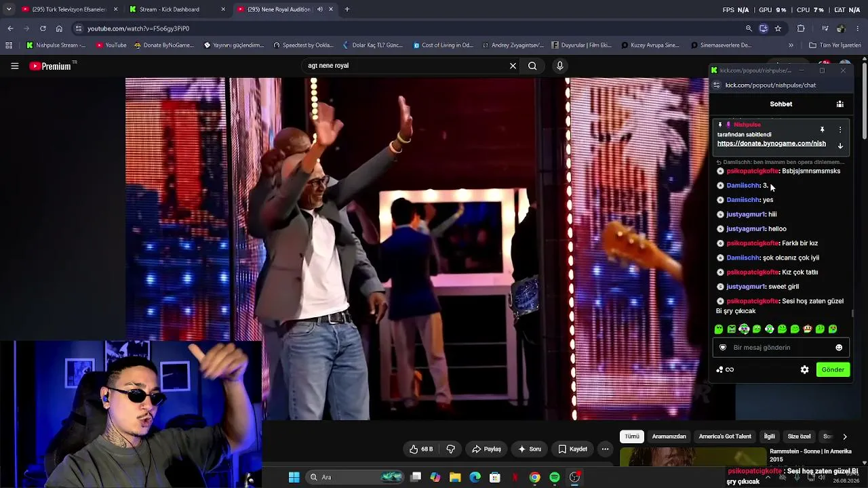
Task: Open the Soru ask button
Action: 530,449
